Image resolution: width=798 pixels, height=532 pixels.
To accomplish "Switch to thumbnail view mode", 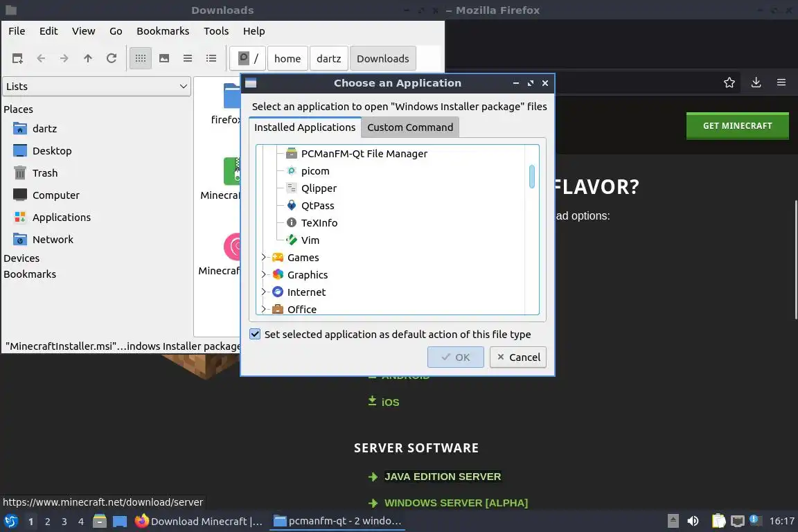I will click(x=164, y=59).
